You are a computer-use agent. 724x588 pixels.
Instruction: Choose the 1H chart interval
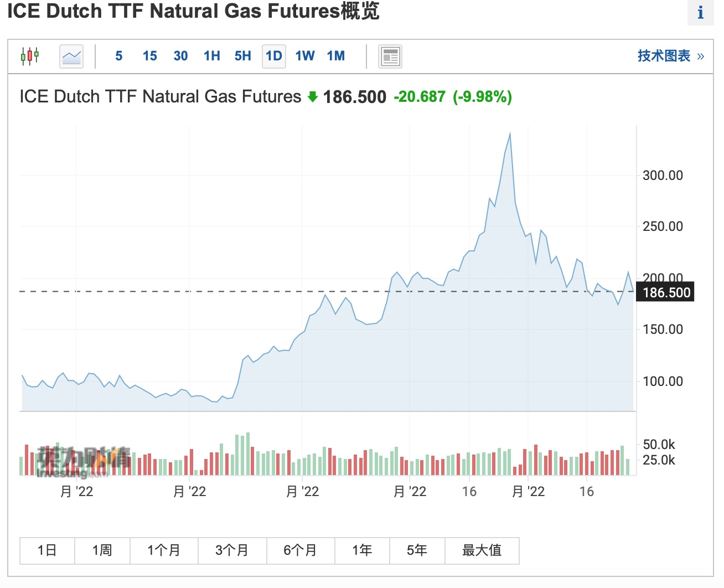pyautogui.click(x=211, y=56)
